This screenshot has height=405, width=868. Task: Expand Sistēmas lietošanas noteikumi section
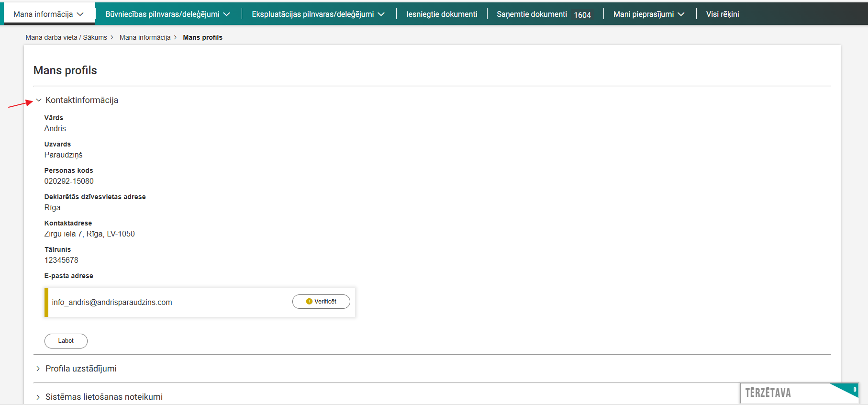coord(38,397)
